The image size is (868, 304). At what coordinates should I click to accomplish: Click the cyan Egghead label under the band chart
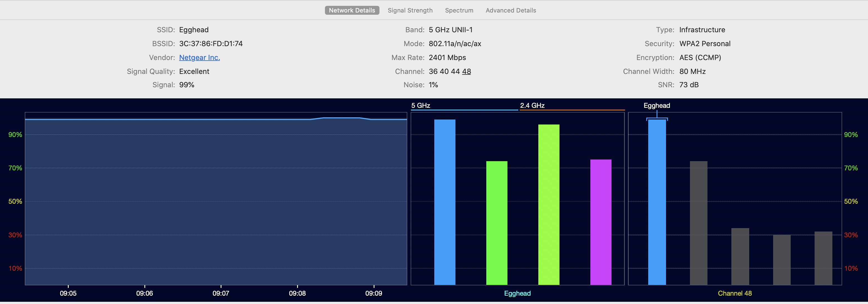coord(517,293)
